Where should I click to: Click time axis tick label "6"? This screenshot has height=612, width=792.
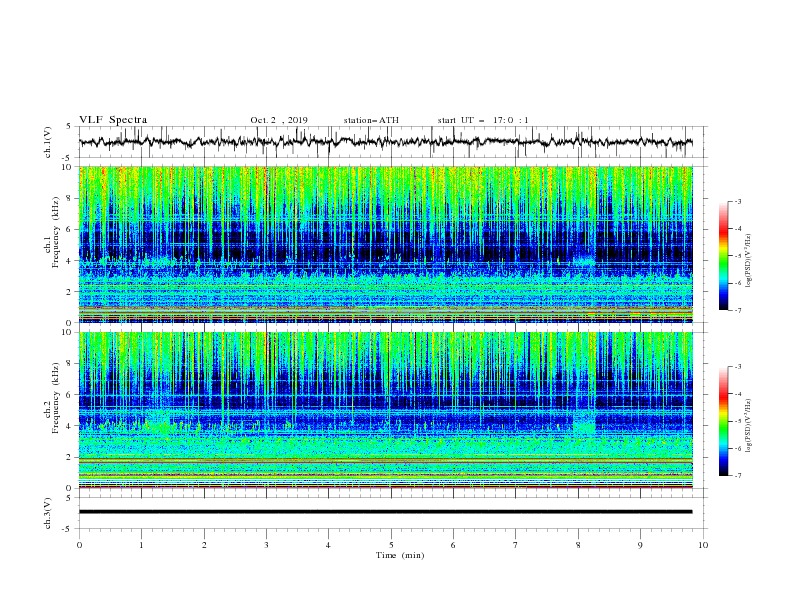[x=453, y=545]
